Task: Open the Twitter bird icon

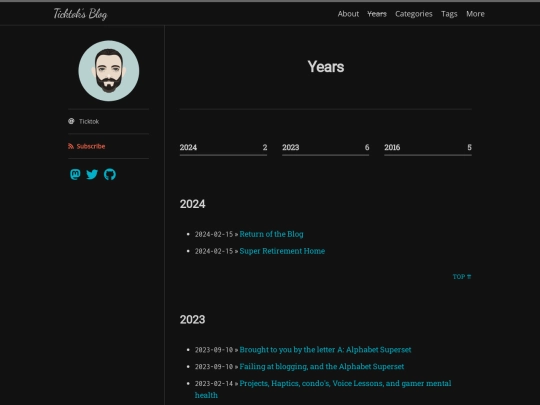Action: click(x=92, y=174)
